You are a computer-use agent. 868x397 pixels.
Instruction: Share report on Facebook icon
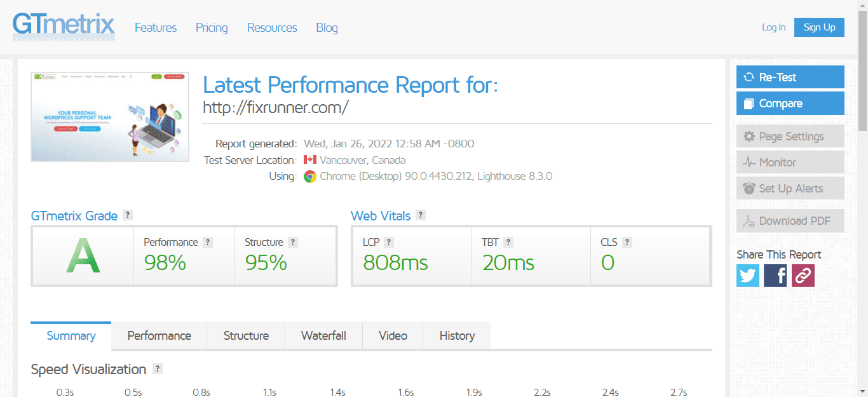point(775,276)
